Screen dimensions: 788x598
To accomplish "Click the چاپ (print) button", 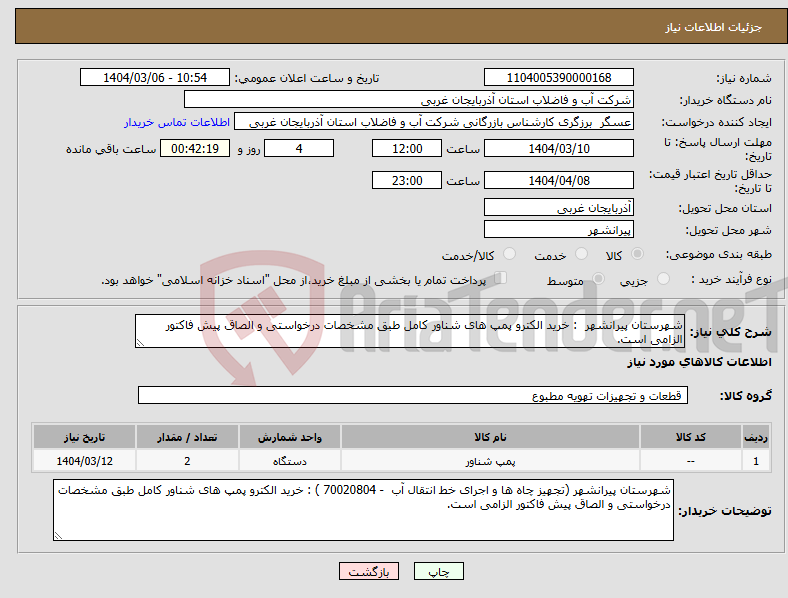I will (x=438, y=571).
